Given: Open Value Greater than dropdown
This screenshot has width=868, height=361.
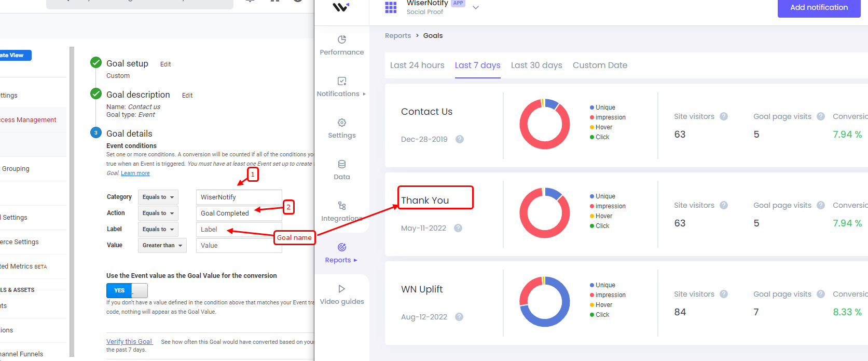Looking at the screenshot, I should point(162,245).
